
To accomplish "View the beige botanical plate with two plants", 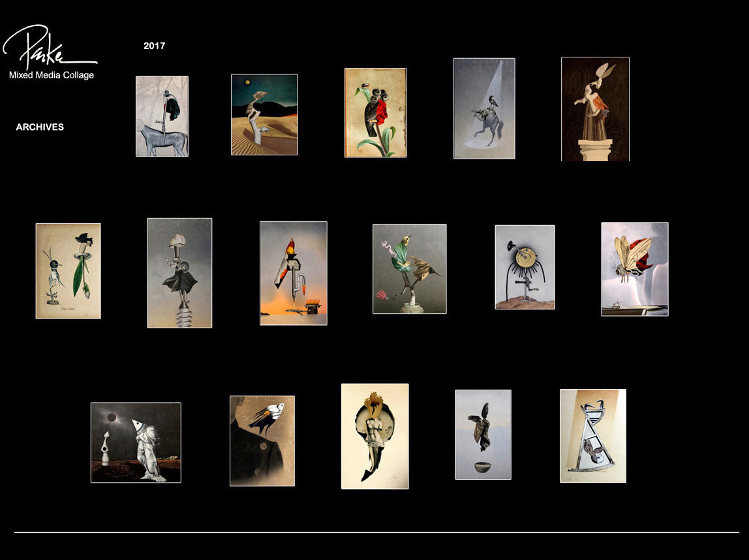I will [69, 271].
